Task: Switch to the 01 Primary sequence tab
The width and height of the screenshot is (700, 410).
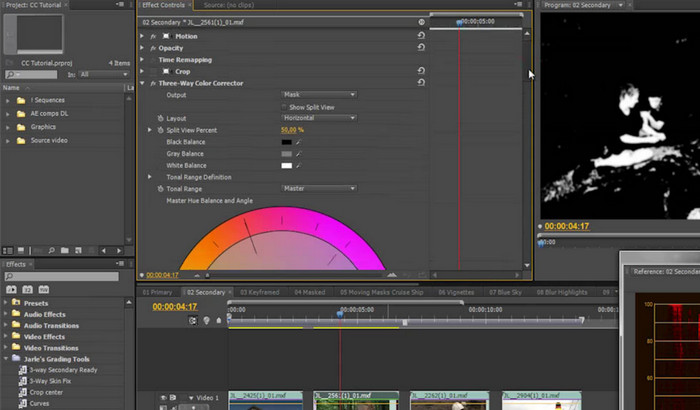Action: (157, 292)
